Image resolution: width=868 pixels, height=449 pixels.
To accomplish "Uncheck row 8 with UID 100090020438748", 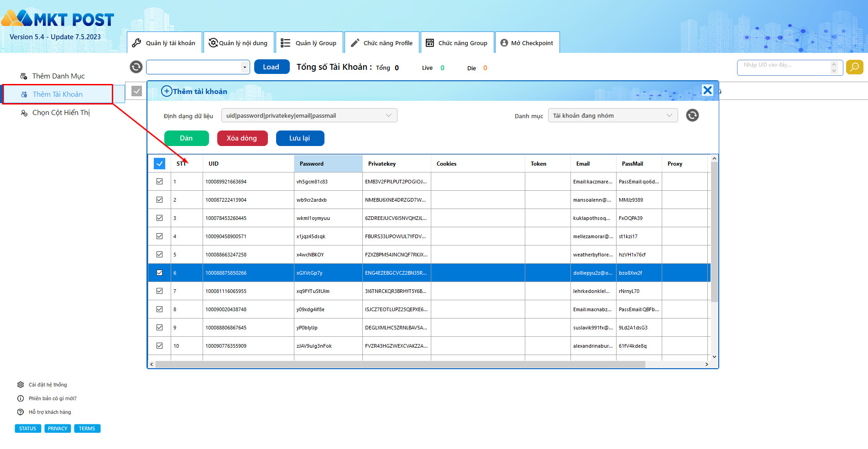I will coord(159,309).
